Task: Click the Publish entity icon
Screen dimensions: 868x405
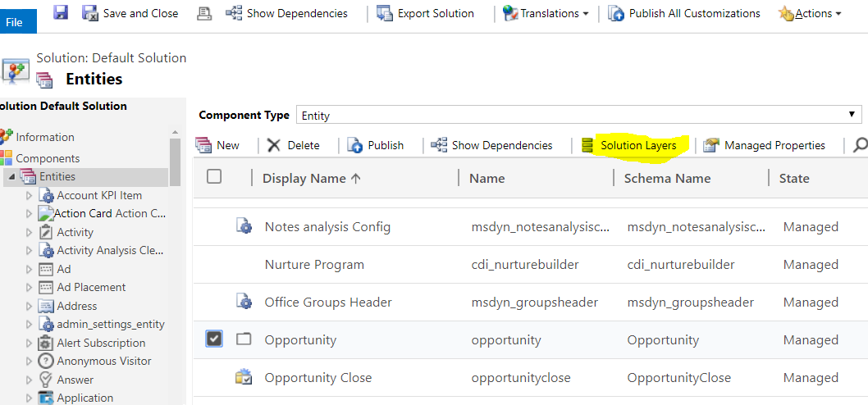Action: [355, 145]
